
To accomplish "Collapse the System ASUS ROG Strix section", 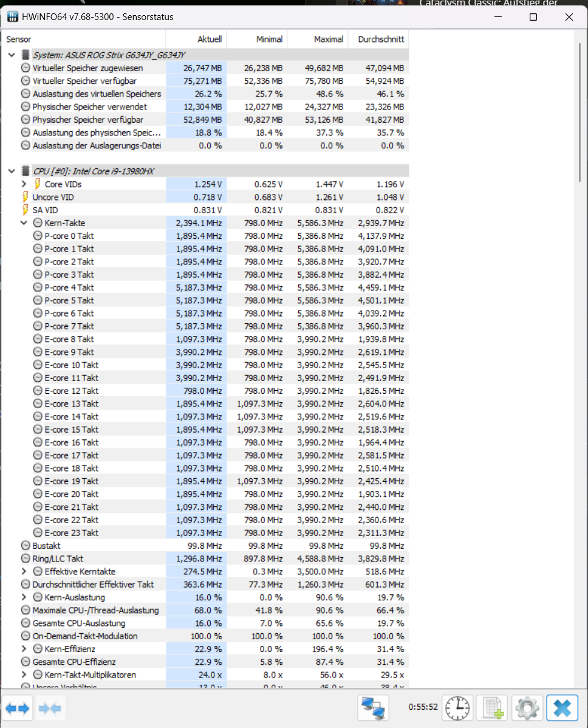I will 11,54.
